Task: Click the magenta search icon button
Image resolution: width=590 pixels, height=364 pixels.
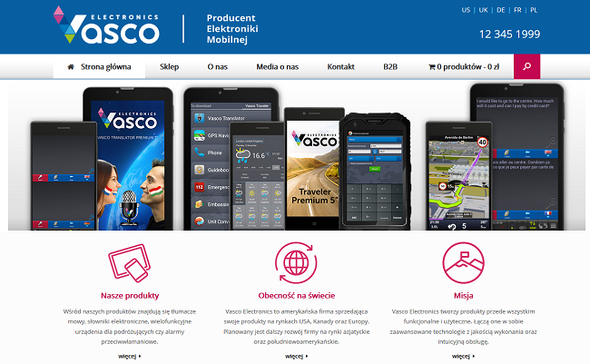Action: pos(526,66)
